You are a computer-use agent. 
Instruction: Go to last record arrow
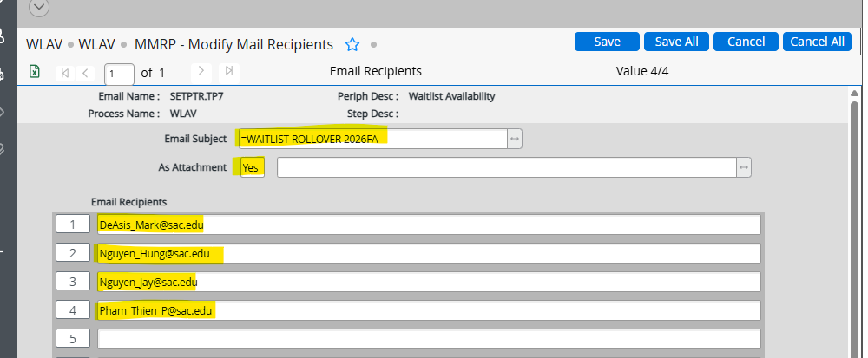click(x=229, y=71)
